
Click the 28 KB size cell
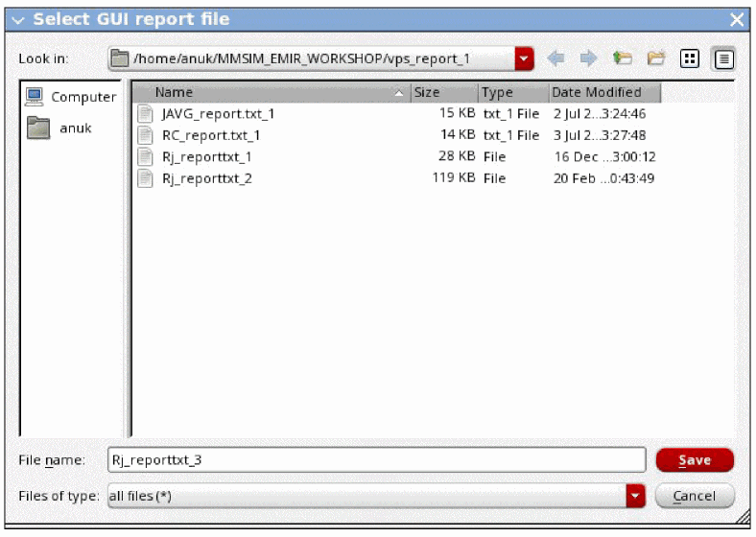tap(457, 156)
